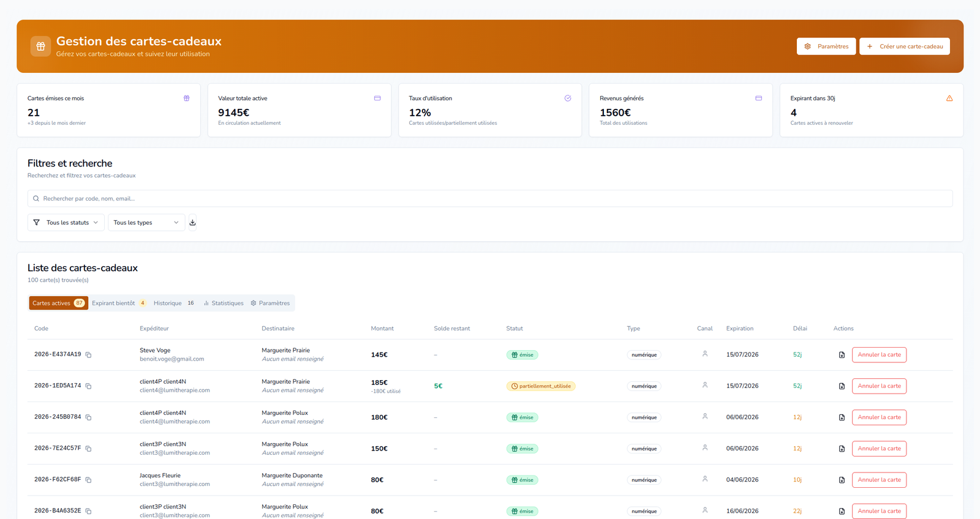
Task: Cancel card 2026-1ED5A174 with Annuler la carte
Action: [879, 386]
